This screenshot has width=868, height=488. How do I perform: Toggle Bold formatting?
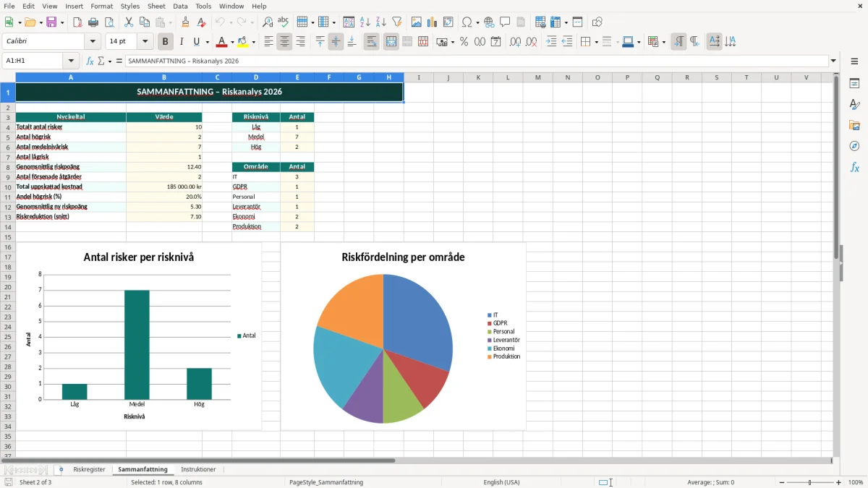[x=166, y=42]
